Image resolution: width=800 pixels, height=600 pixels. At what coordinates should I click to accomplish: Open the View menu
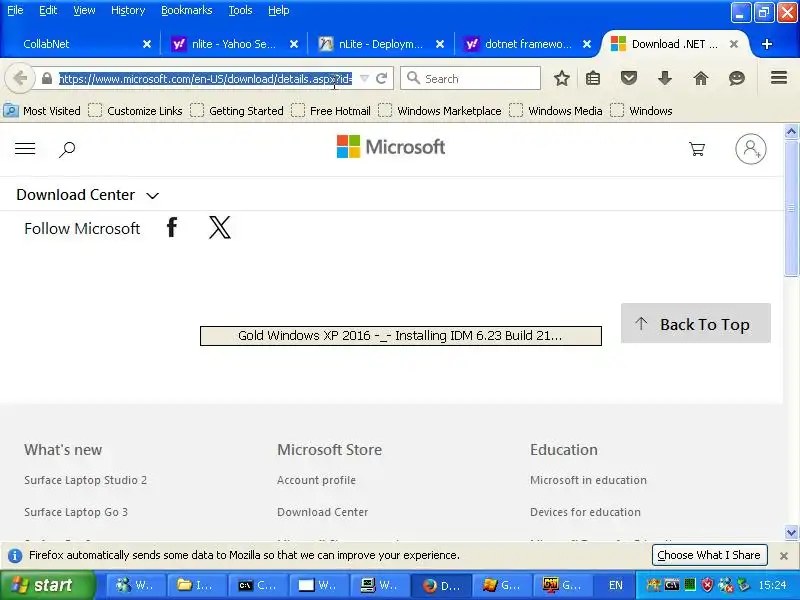pyautogui.click(x=84, y=10)
